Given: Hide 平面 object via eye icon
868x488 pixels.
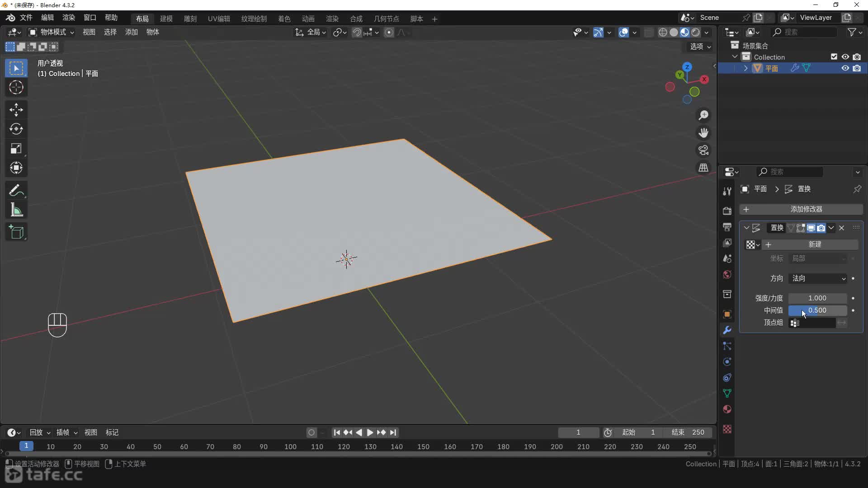Looking at the screenshot, I should pyautogui.click(x=845, y=68).
